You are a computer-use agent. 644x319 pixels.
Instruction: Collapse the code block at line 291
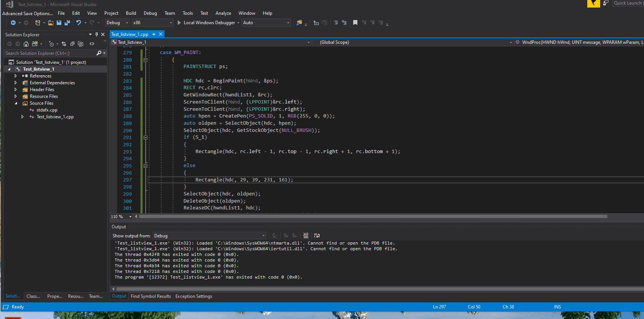pos(146,138)
